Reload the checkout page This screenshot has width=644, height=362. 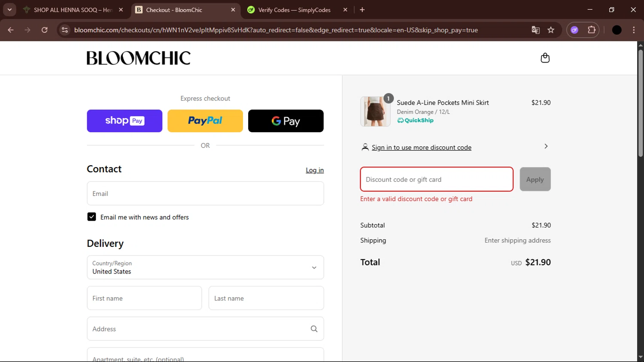[45, 30]
